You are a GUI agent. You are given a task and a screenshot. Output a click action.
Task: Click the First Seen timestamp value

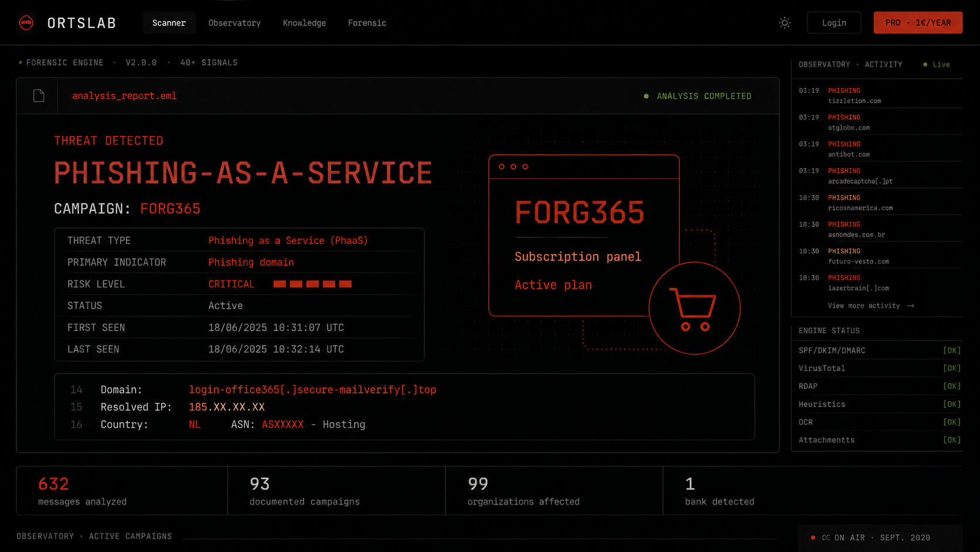click(x=276, y=327)
